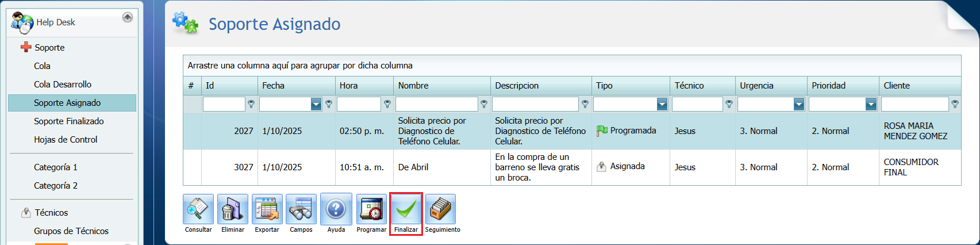Click the Técnico column filter icon
The height and width of the screenshot is (245, 980).
click(729, 104)
